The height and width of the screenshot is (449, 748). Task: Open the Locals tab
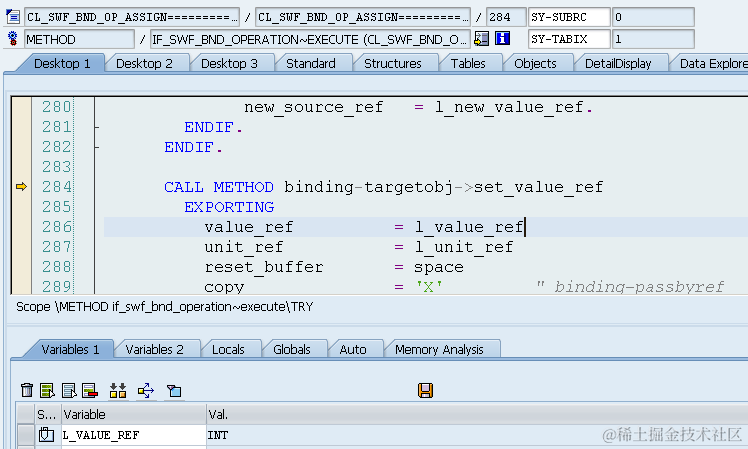pyautogui.click(x=229, y=349)
